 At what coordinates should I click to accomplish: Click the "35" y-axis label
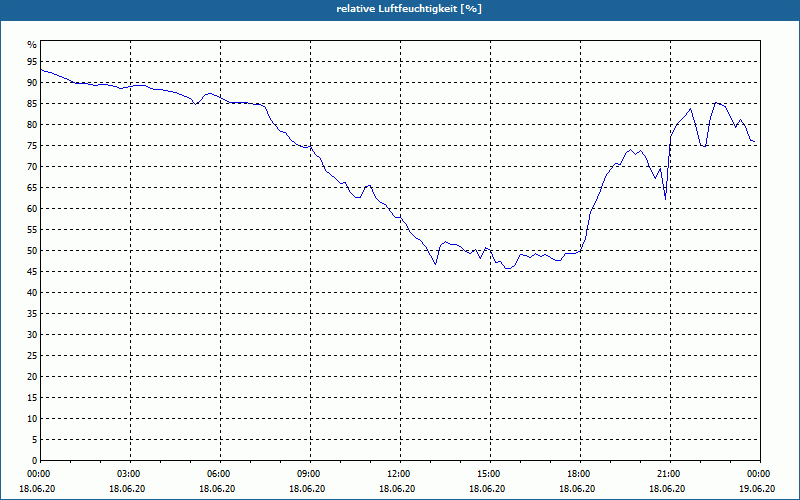pos(32,314)
